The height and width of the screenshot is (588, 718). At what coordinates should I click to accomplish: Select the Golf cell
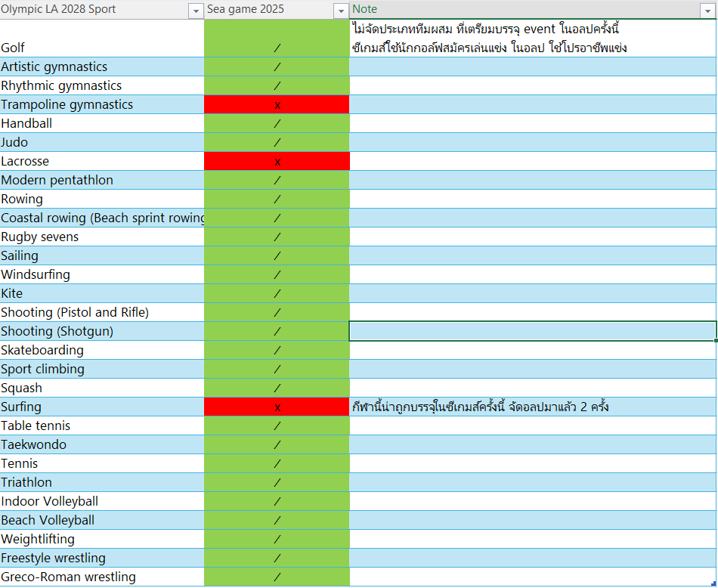pos(102,39)
